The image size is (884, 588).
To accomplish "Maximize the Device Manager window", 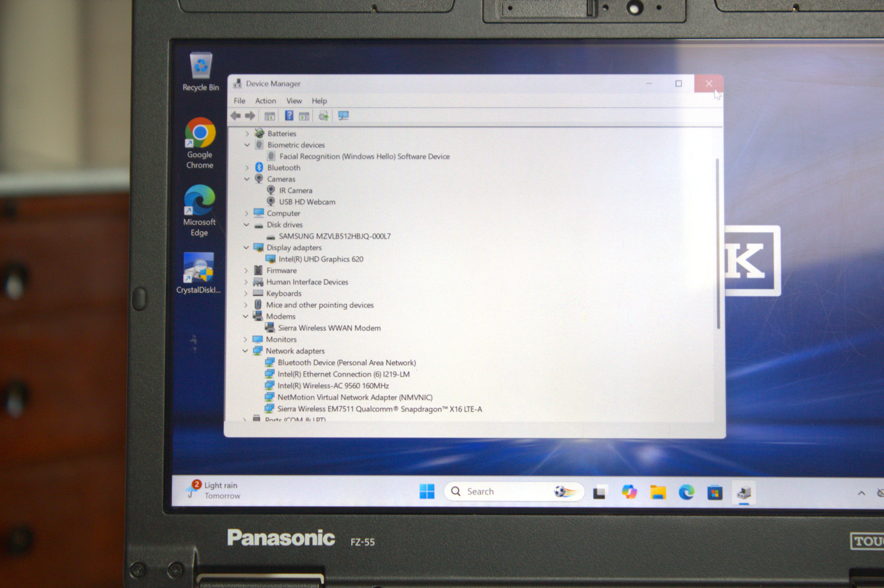I will click(678, 83).
